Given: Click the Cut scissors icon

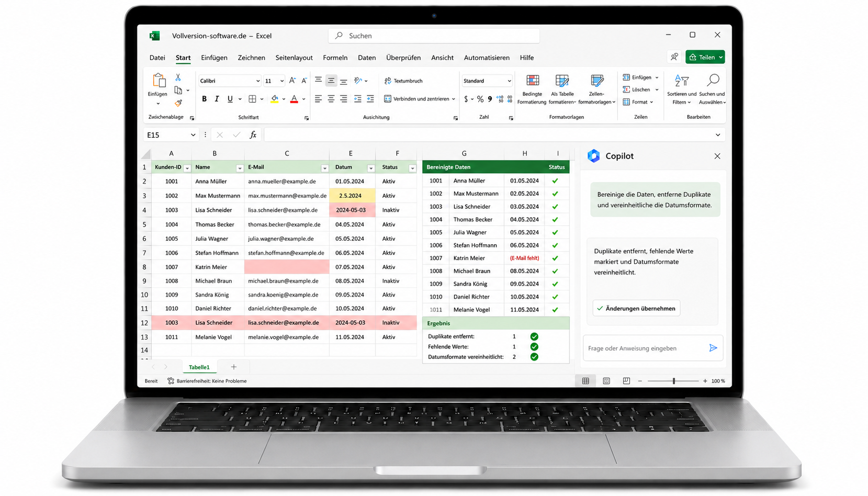Looking at the screenshot, I should (178, 77).
